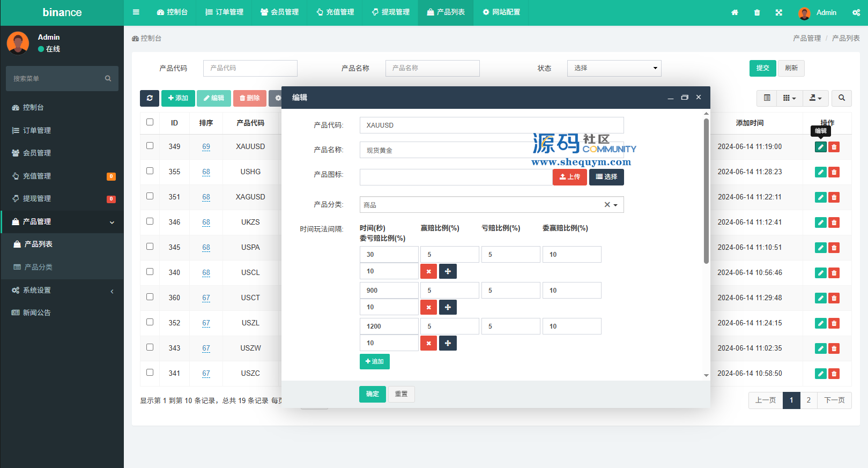Click the search magnifier icon above table
The image size is (868, 468).
[841, 98]
